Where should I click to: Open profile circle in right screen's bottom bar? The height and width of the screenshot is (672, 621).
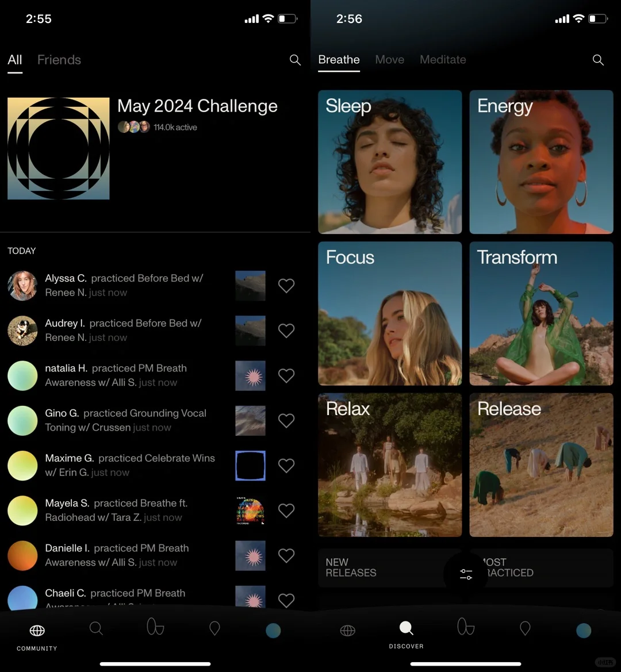(584, 631)
